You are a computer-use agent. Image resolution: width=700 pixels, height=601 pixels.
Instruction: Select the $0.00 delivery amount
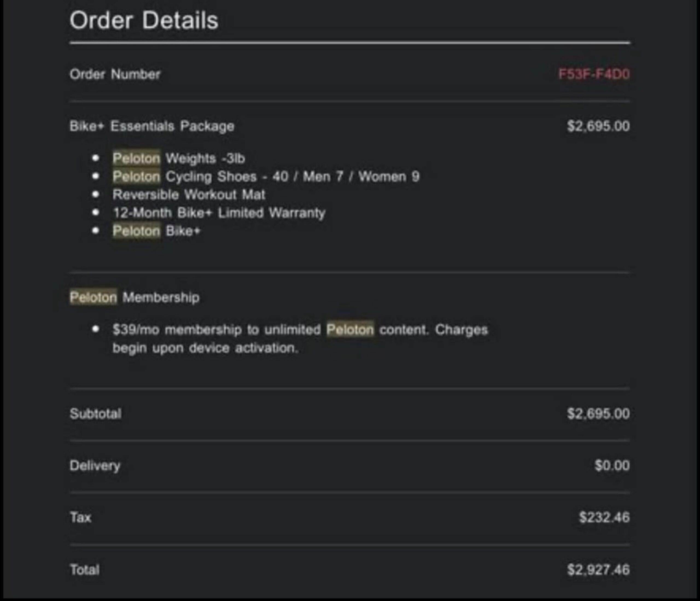(x=612, y=466)
